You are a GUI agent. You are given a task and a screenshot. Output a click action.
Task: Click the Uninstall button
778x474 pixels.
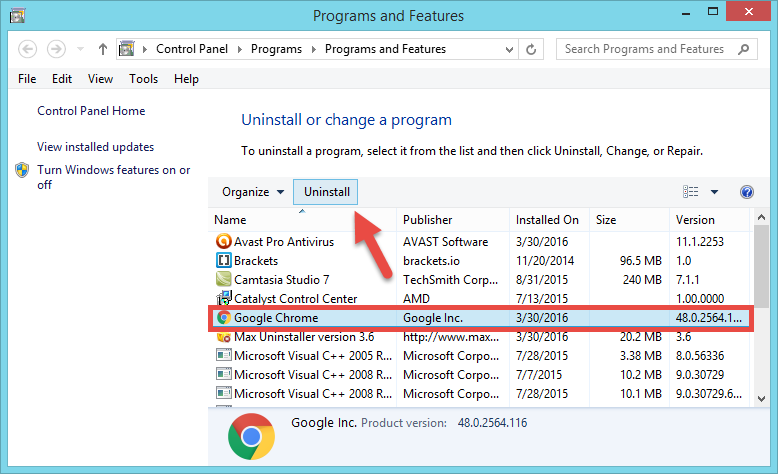click(x=325, y=192)
